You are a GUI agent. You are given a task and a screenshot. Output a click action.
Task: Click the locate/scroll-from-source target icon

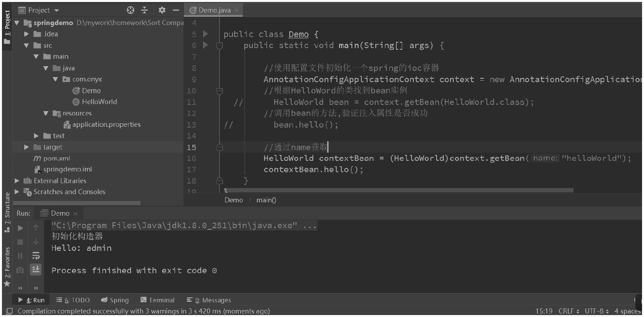click(x=131, y=10)
